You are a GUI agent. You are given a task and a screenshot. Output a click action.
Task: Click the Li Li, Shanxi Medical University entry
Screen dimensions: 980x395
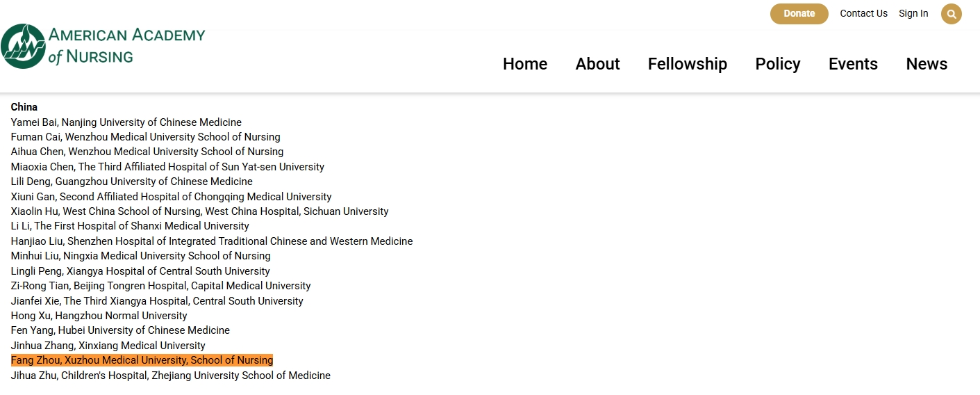click(x=130, y=226)
